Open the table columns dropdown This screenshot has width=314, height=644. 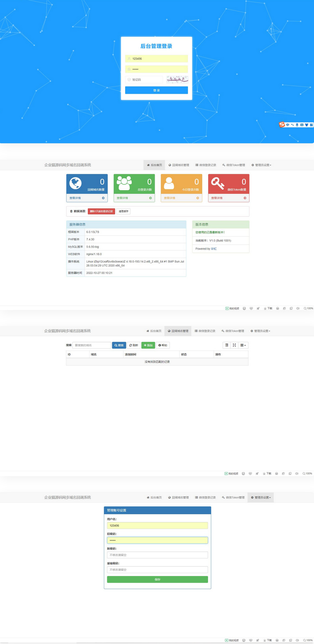(243, 345)
